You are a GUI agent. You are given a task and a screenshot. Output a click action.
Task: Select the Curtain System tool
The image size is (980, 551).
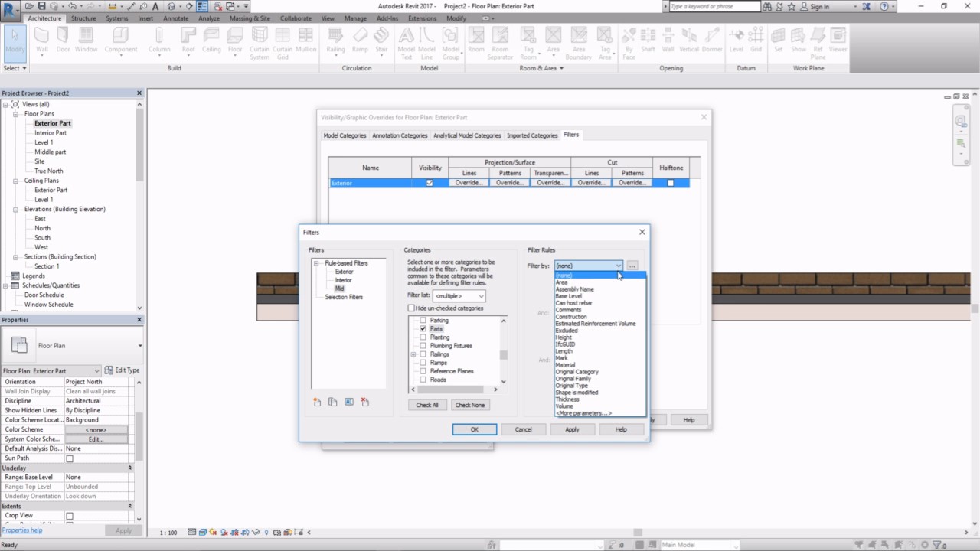pyautogui.click(x=260, y=44)
